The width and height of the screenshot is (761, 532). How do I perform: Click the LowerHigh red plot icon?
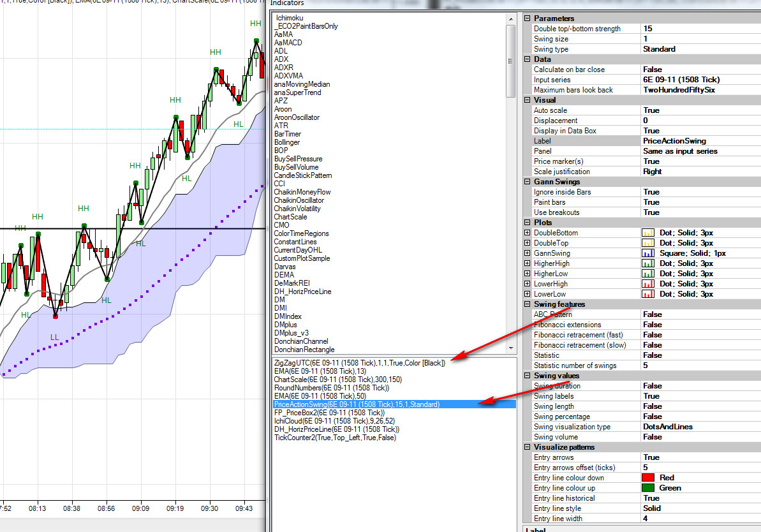coord(648,283)
